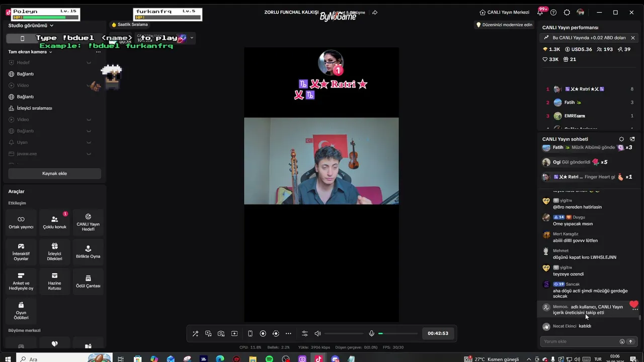The width and height of the screenshot is (644, 362).
Task: Open the media and music icon
Action: pos(208,333)
